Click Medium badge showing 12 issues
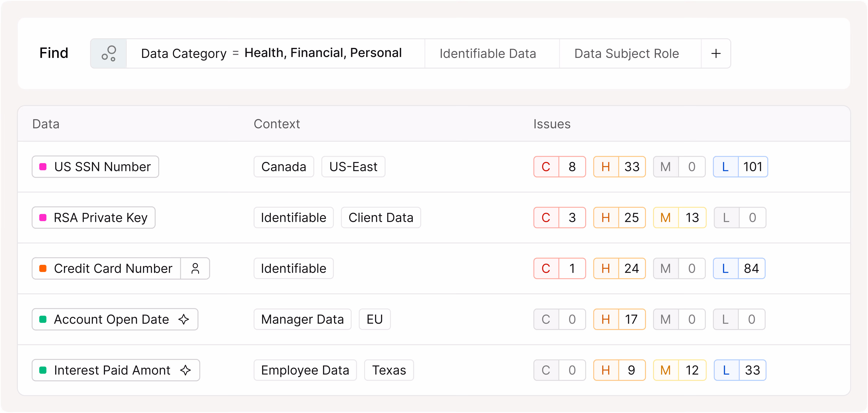 coord(679,370)
